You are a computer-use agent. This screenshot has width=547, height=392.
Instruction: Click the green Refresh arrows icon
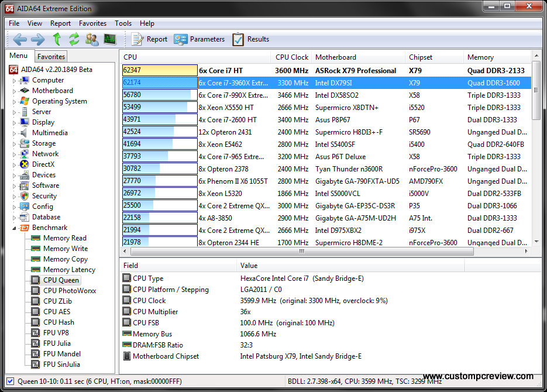(74, 39)
